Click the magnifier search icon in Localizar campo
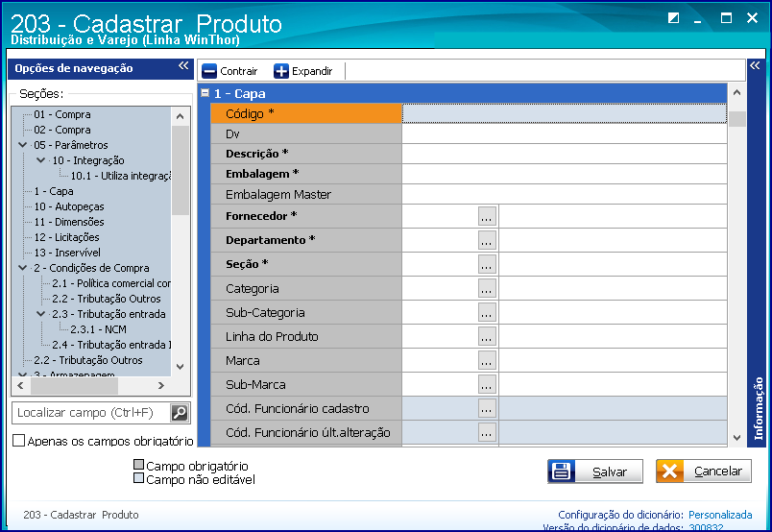Screen dimensions: 772x532 [180, 413]
